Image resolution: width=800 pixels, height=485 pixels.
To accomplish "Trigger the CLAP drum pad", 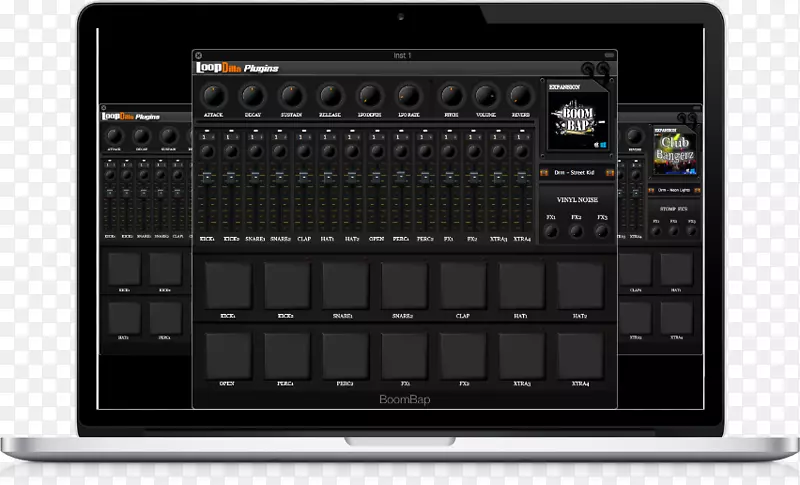I will [463, 286].
